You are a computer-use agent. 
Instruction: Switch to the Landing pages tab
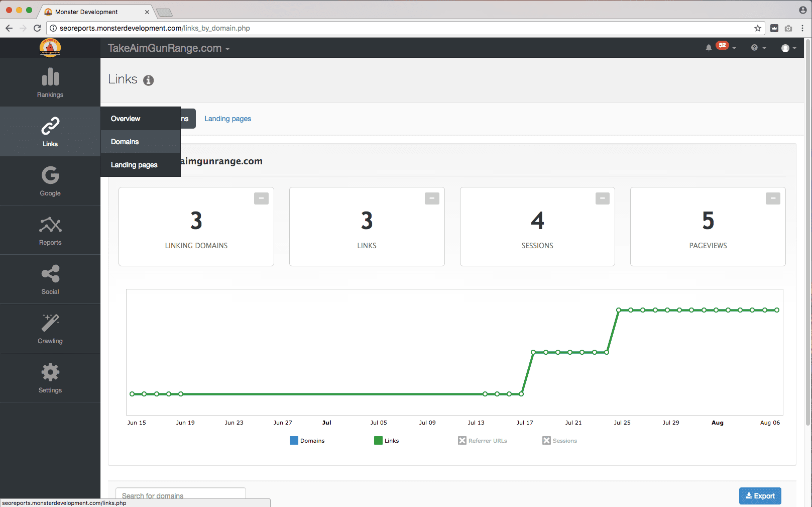(227, 119)
